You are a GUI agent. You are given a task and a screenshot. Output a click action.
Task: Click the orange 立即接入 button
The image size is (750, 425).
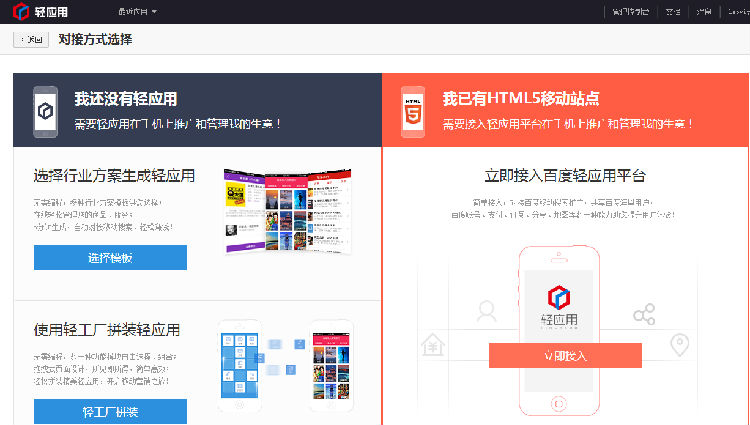(x=565, y=355)
